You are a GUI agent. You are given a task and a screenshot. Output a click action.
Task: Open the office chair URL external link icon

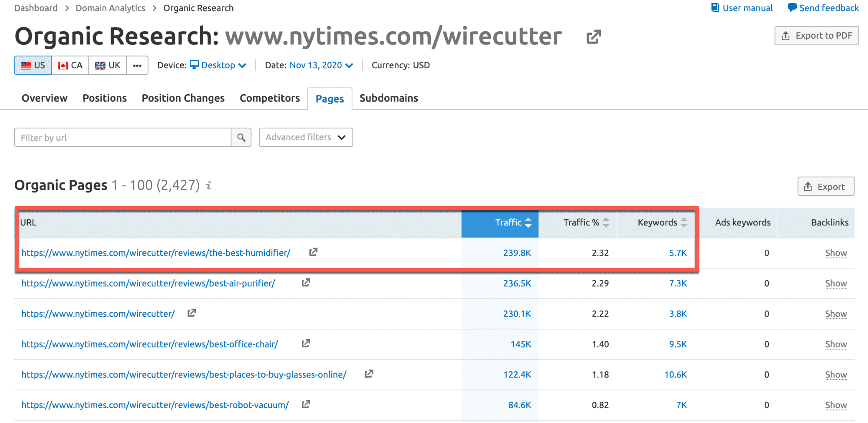tap(306, 343)
